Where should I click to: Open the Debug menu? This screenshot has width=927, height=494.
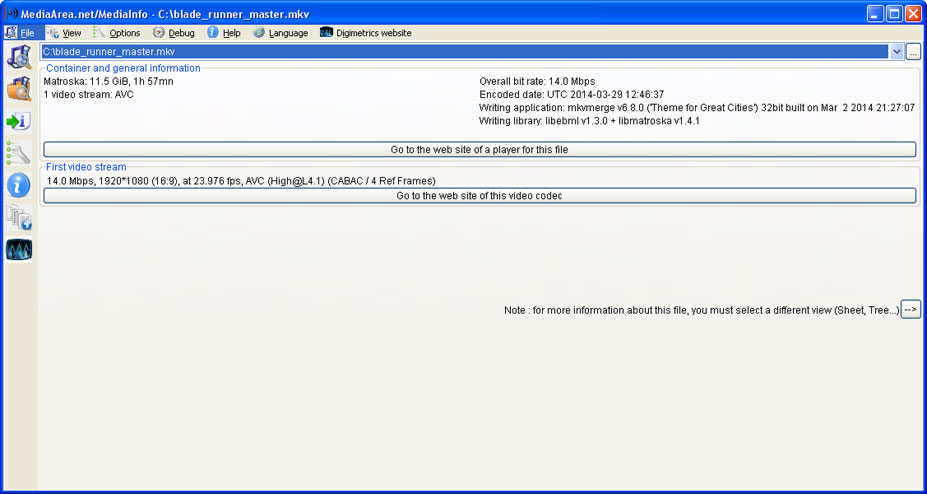[x=174, y=33]
